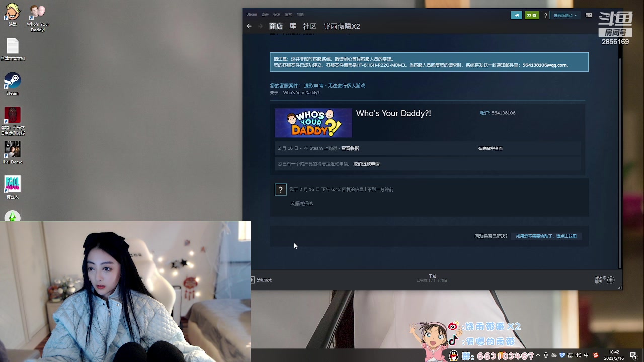
Task: Switch to the 社区 community tab
Action: coord(310,26)
